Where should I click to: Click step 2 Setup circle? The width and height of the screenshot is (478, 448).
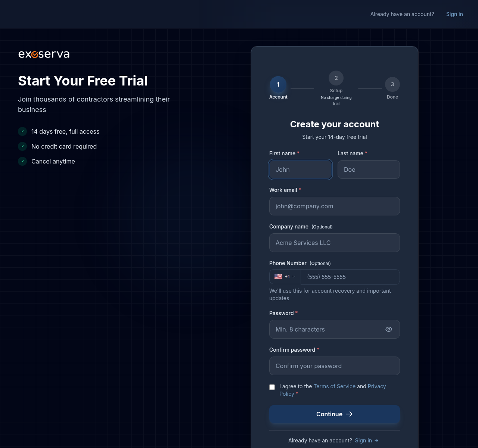(x=336, y=78)
